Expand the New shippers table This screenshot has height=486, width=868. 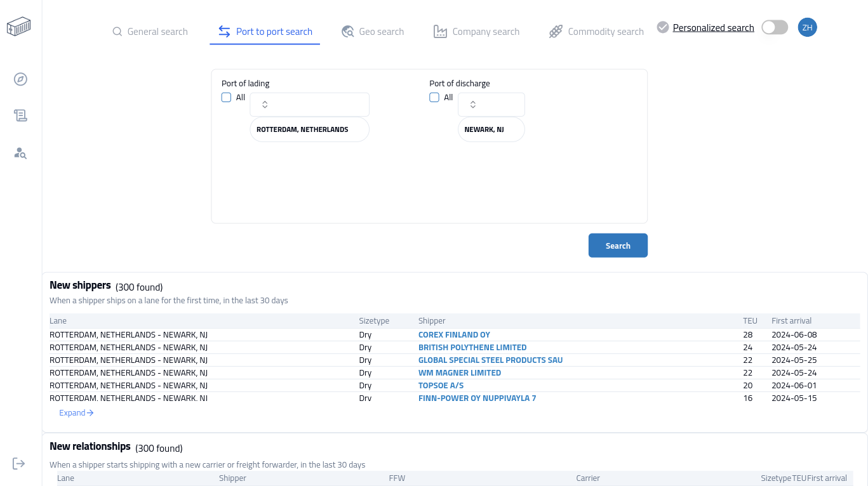coord(76,413)
